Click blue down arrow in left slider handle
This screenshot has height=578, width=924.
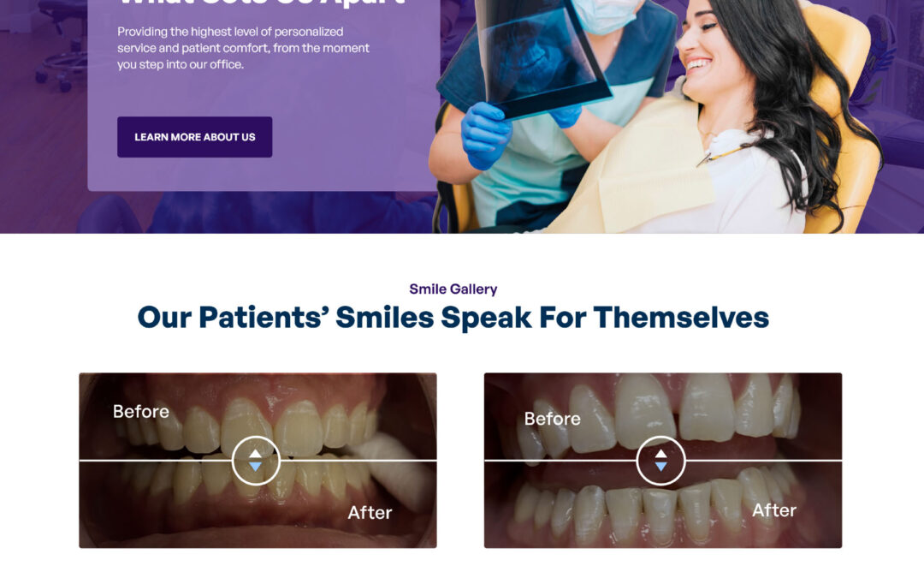[x=255, y=468]
